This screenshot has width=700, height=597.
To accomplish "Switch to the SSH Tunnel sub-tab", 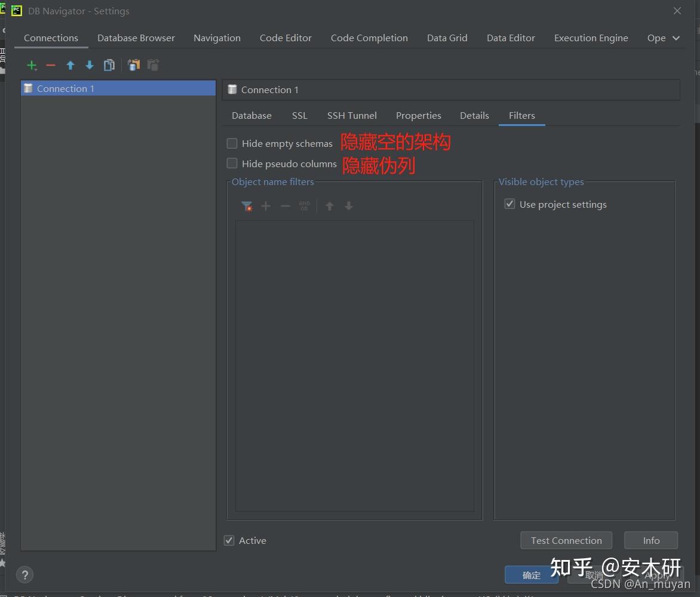I will pyautogui.click(x=352, y=116).
